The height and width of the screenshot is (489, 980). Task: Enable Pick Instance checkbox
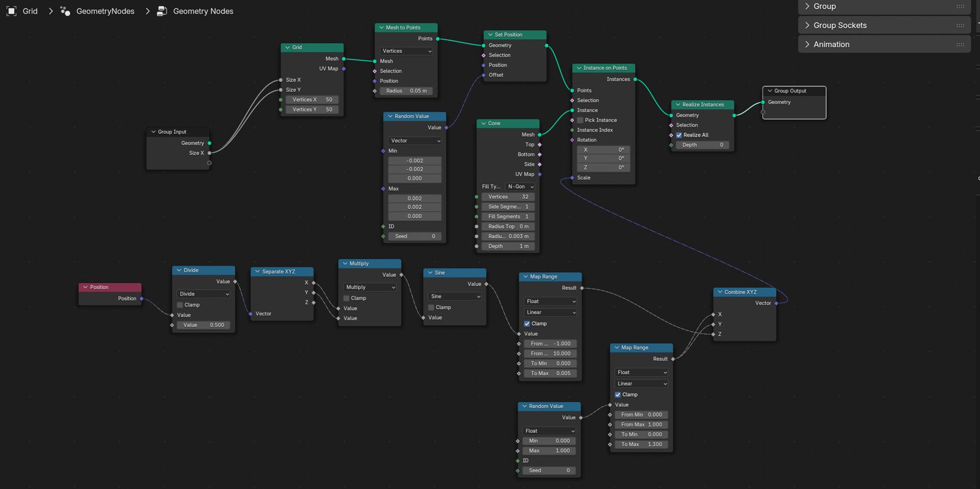pyautogui.click(x=580, y=121)
